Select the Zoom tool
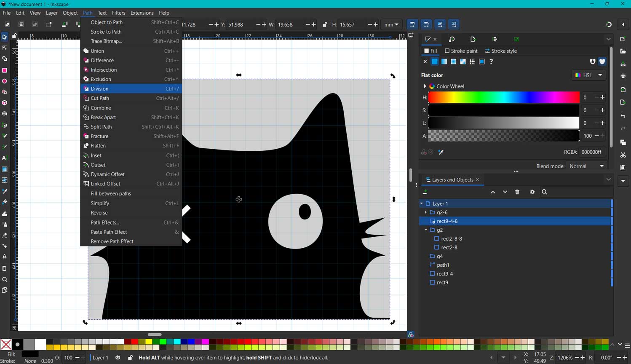631x364 pixels. [5, 279]
